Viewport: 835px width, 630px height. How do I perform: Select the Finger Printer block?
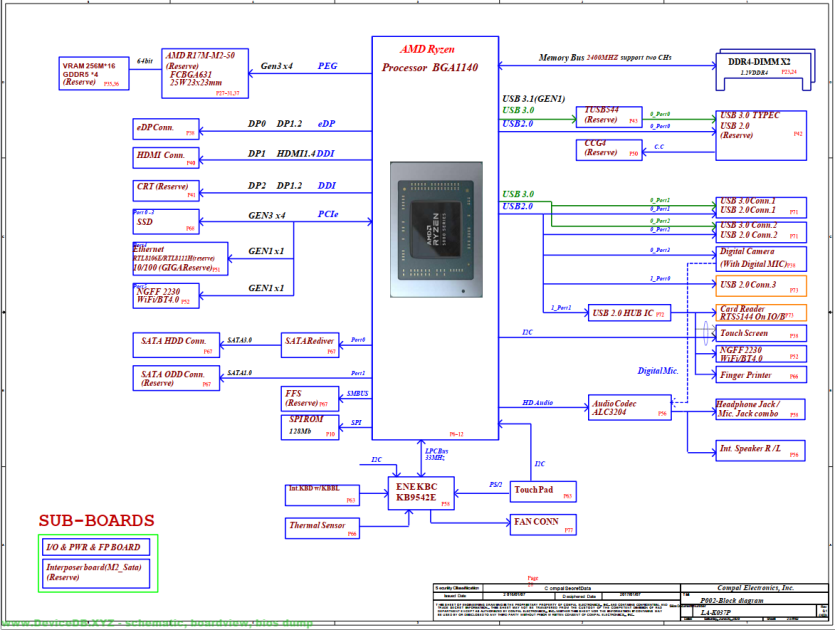pos(761,375)
